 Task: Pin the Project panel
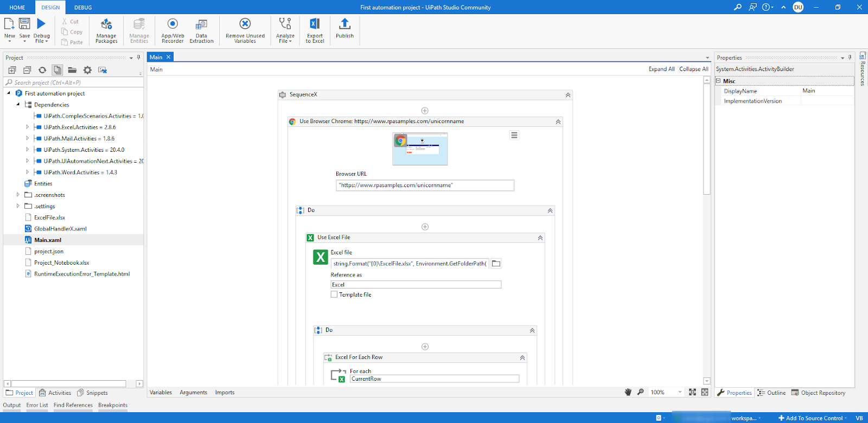coord(138,57)
